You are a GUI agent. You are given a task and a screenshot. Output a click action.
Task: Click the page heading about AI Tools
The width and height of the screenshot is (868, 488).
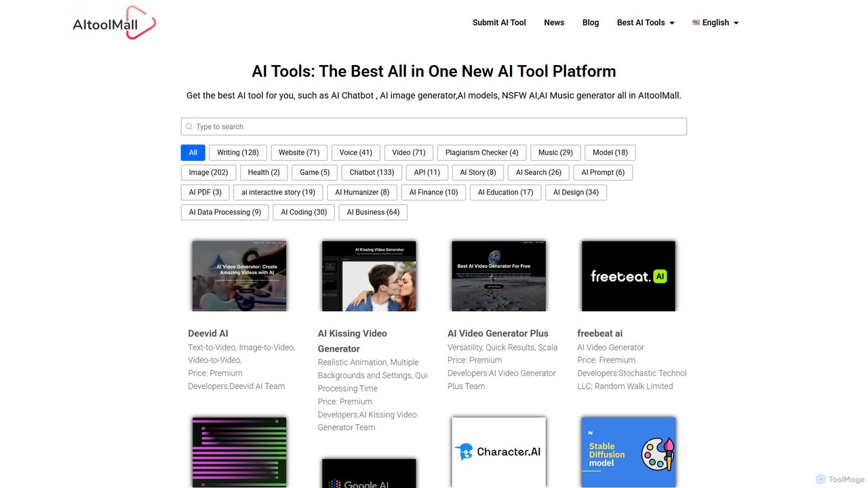(434, 71)
